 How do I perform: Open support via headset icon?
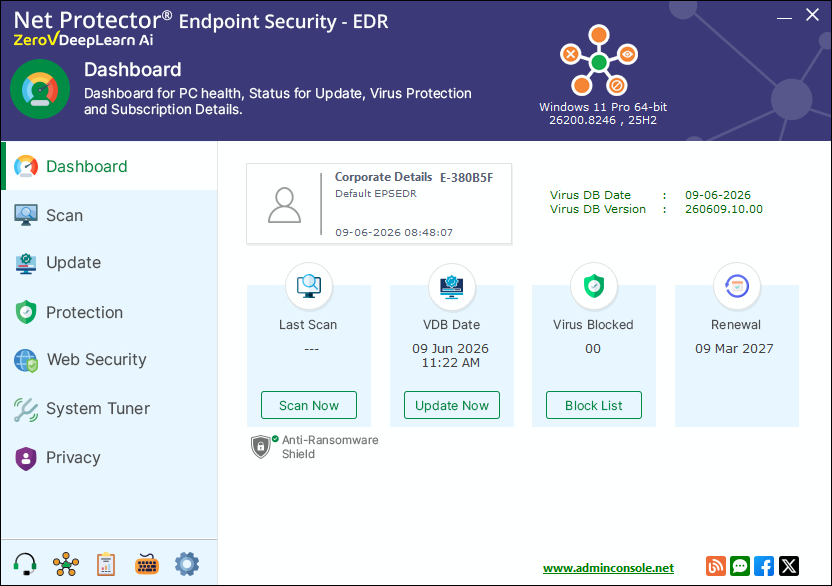coord(25,564)
